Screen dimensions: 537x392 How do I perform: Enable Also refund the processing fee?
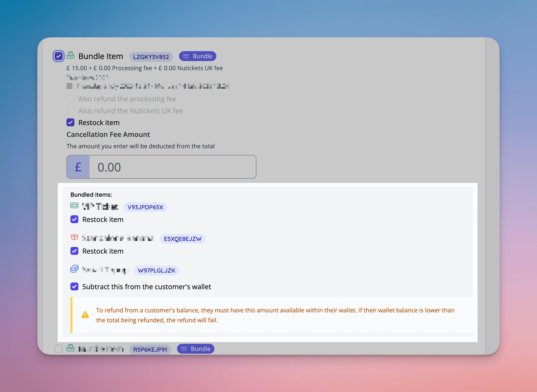(x=70, y=98)
